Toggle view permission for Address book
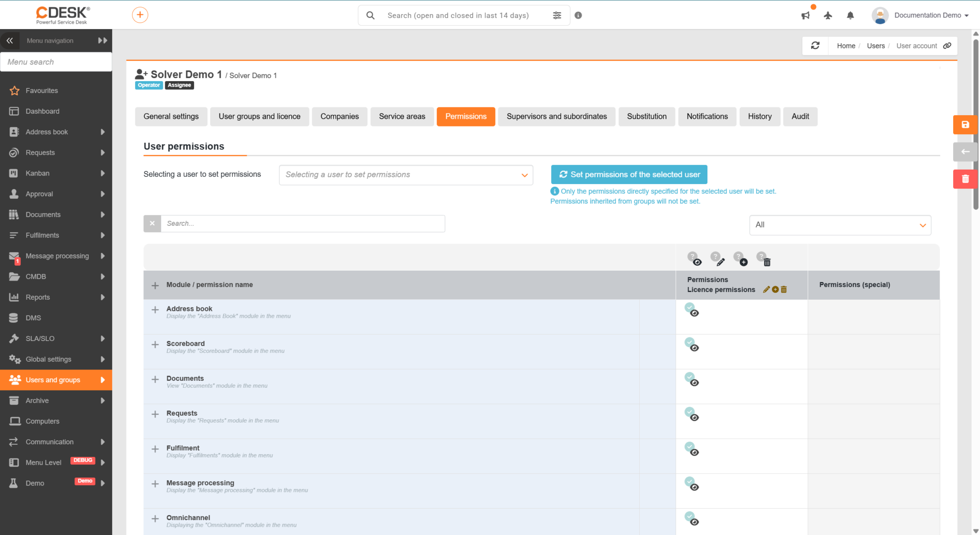Image resolution: width=980 pixels, height=535 pixels. coord(691,310)
